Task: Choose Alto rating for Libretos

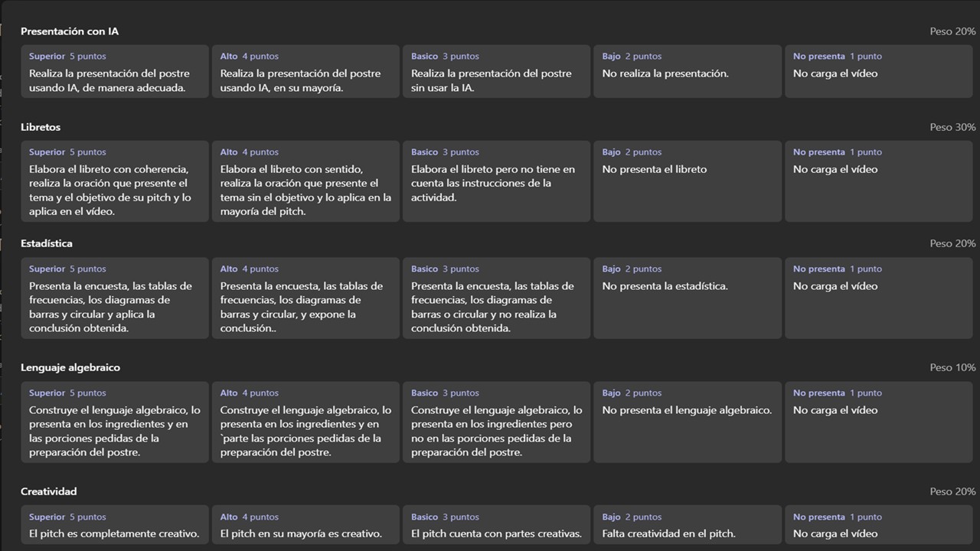Action: coord(305,181)
